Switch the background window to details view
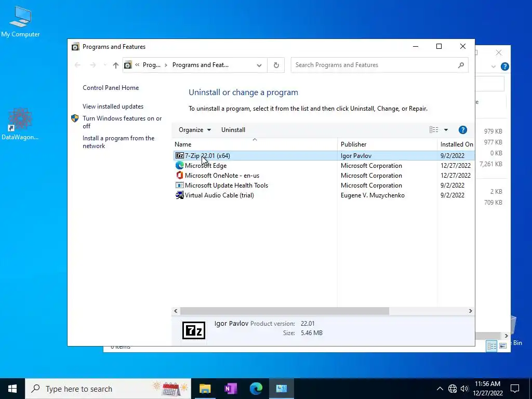 (x=491, y=345)
